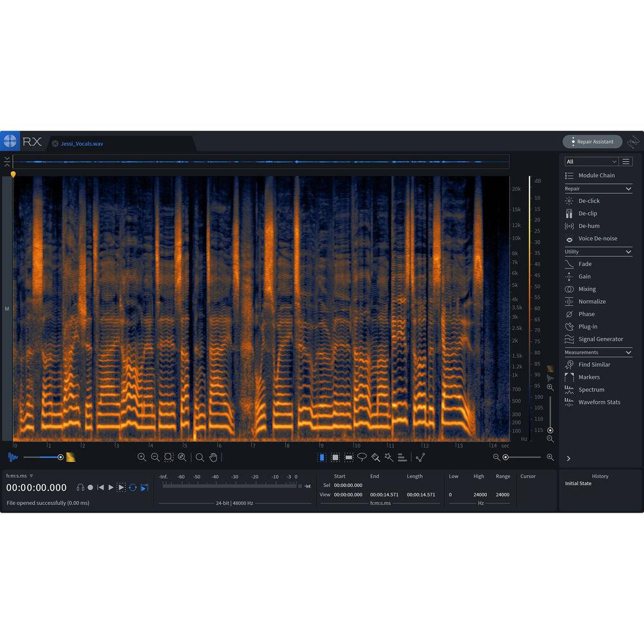Open the module list menu icon

pyautogui.click(x=625, y=161)
